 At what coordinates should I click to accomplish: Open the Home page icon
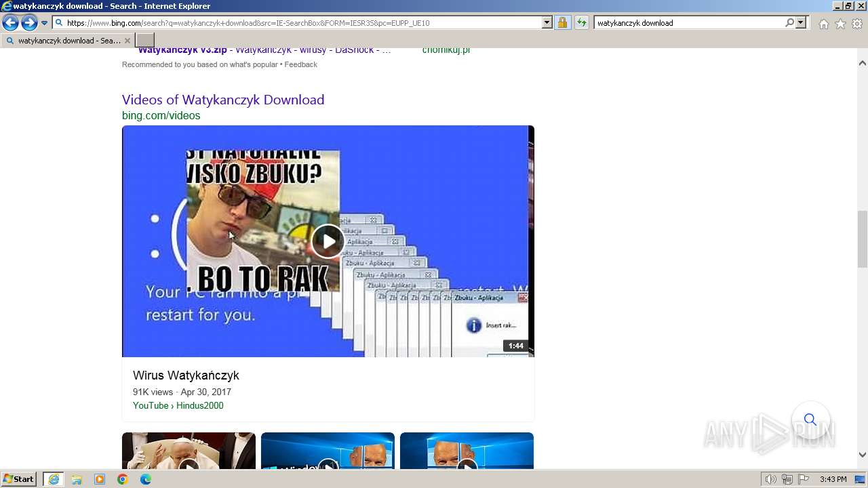coord(823,24)
